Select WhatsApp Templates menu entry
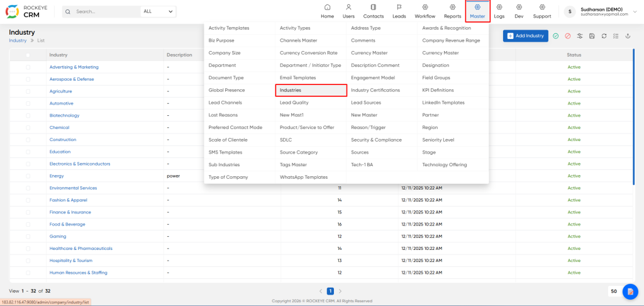The image size is (644, 306). [x=304, y=177]
